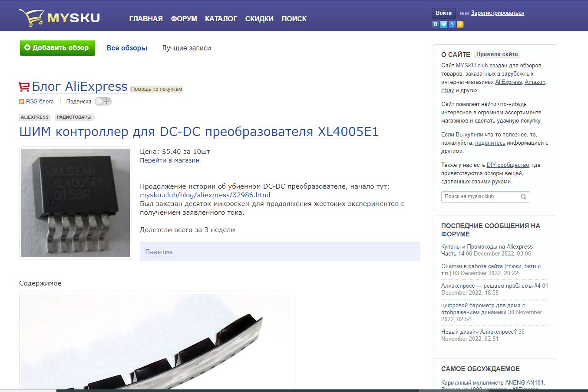The width and height of the screenshot is (588, 392).
Task: Click the search magnifier icon in the sidebar
Action: click(524, 197)
